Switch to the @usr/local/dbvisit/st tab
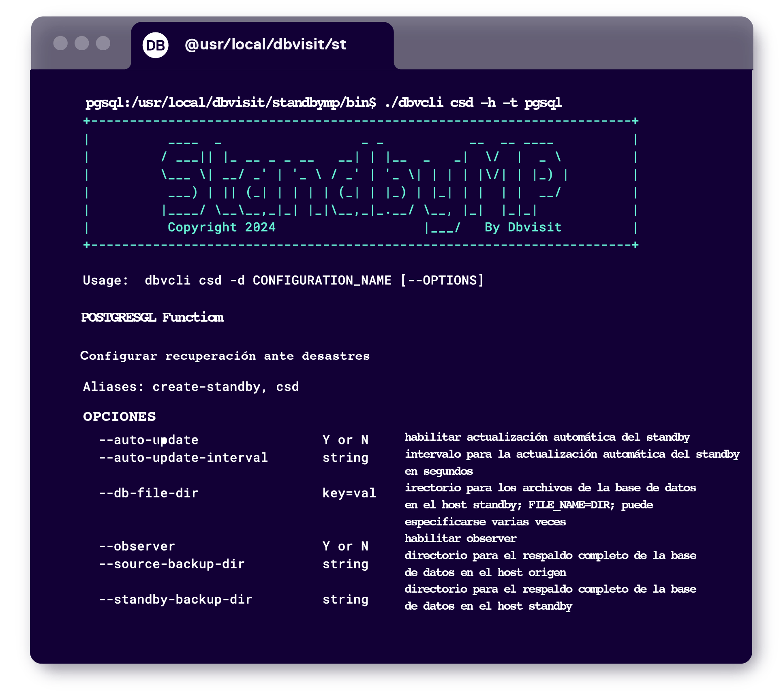This screenshot has width=781, height=700. click(x=265, y=45)
